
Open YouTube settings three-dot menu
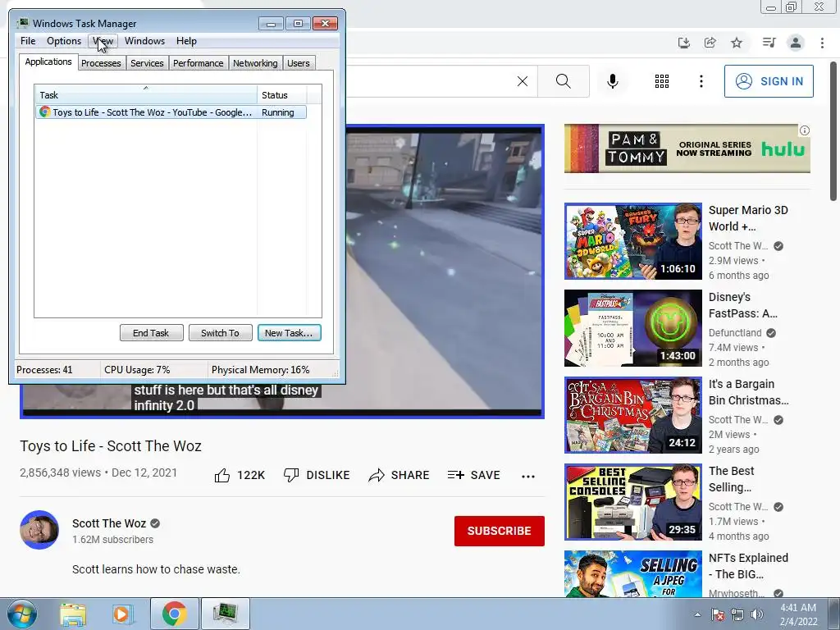(701, 81)
